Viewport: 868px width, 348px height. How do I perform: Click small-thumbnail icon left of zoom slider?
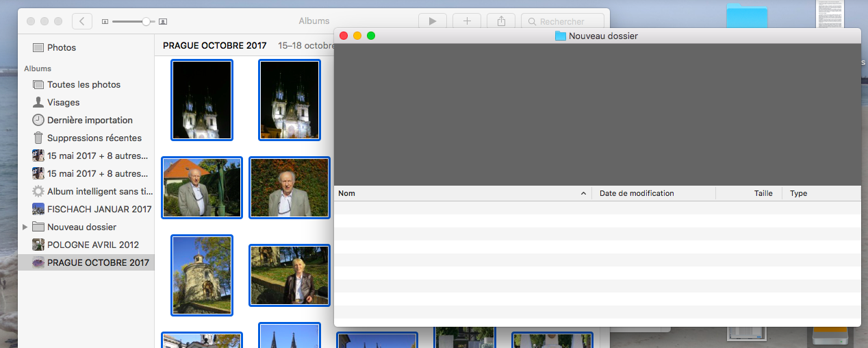[105, 22]
